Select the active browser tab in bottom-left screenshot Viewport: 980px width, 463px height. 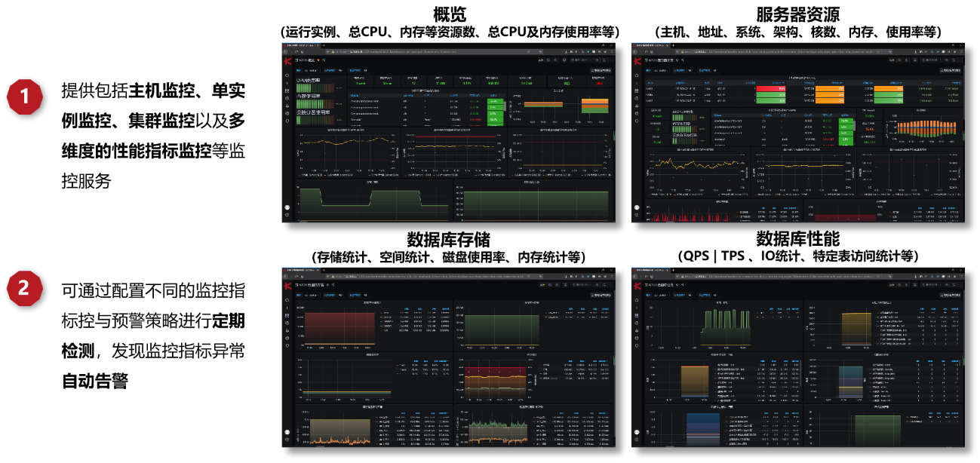300,269
